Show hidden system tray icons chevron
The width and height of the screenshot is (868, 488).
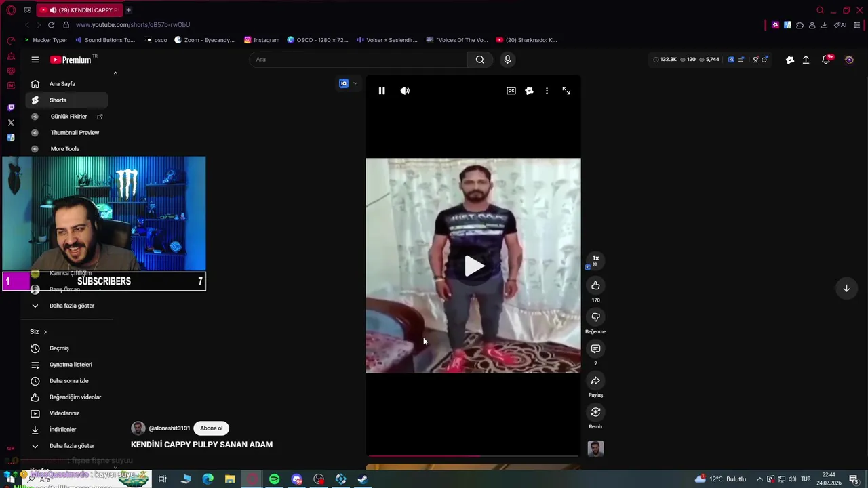point(759,479)
